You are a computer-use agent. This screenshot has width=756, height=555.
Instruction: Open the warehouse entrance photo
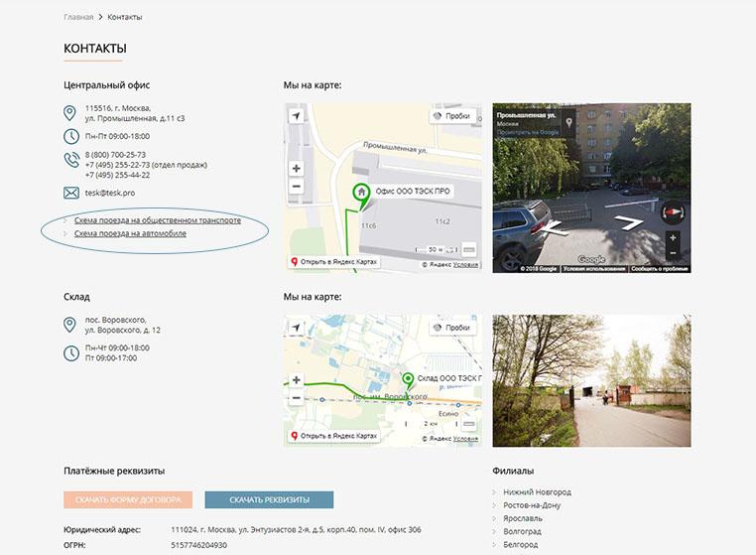[578, 381]
